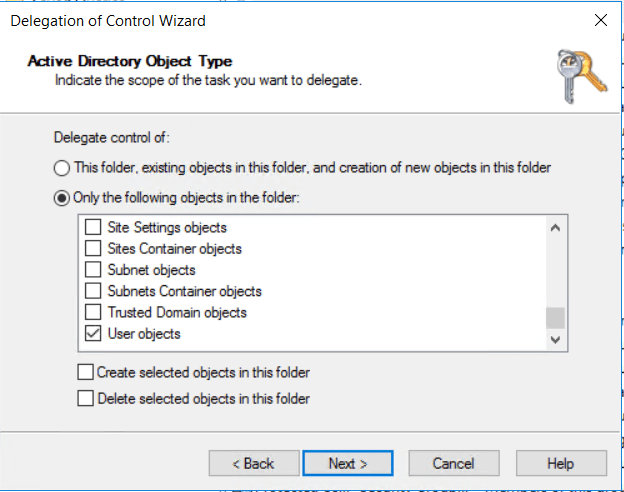Tick Subnets Container objects checkbox
Viewport: 624px width, 492px height.
coord(92,291)
